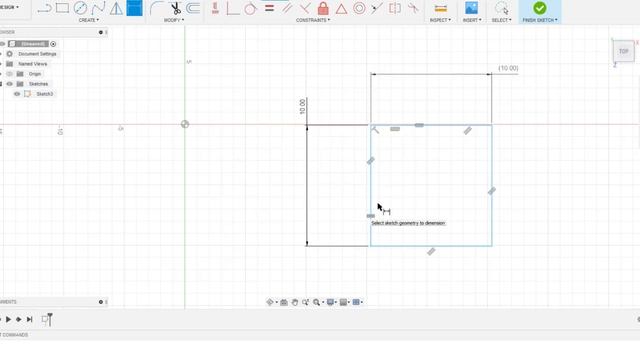Open the FINISH SKETCH dropdown label
Image resolution: width=640 pixels, height=360 pixels.
pos(540,20)
